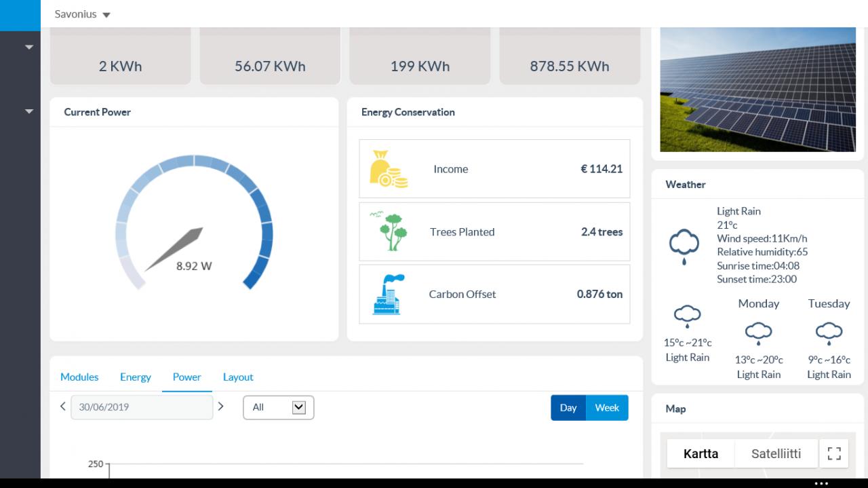
Task: Open the All filter dropdown
Action: (x=279, y=407)
